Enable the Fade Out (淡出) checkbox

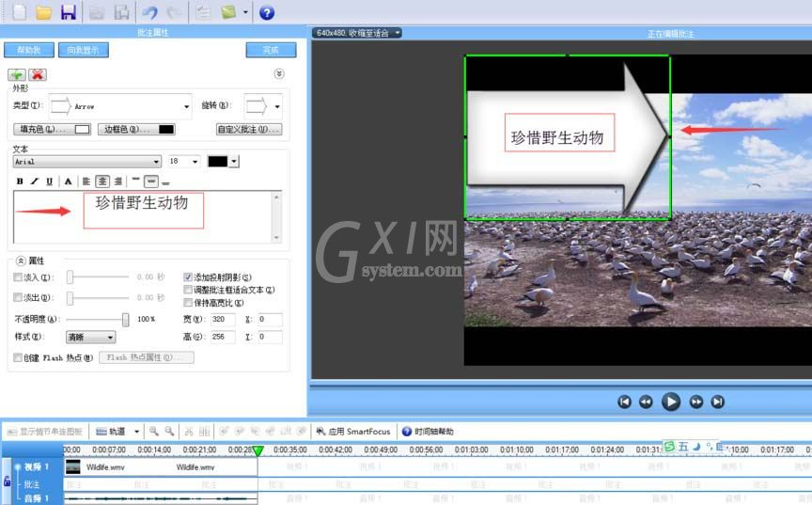point(18,297)
